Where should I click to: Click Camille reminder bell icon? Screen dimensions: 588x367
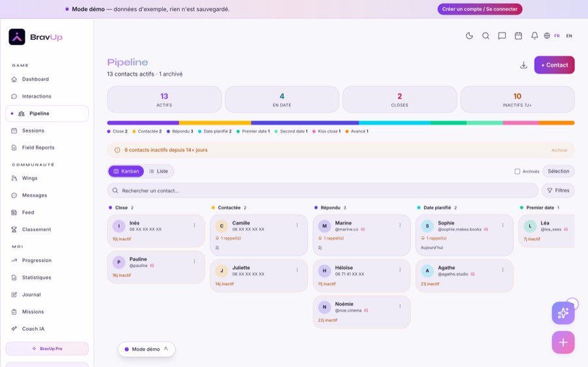(217, 238)
